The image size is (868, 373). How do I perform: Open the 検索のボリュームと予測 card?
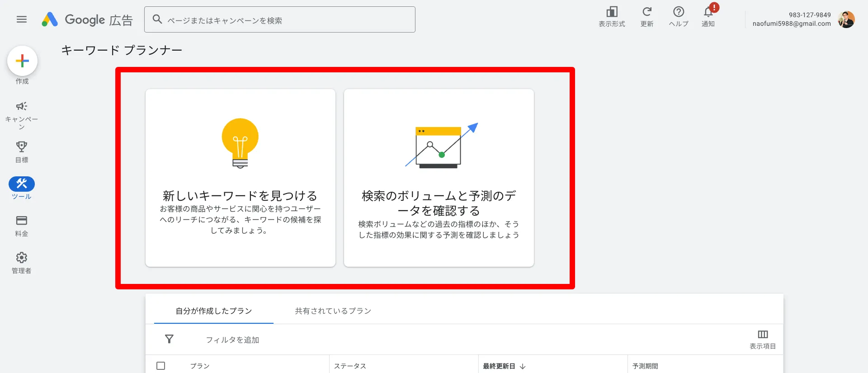439,178
